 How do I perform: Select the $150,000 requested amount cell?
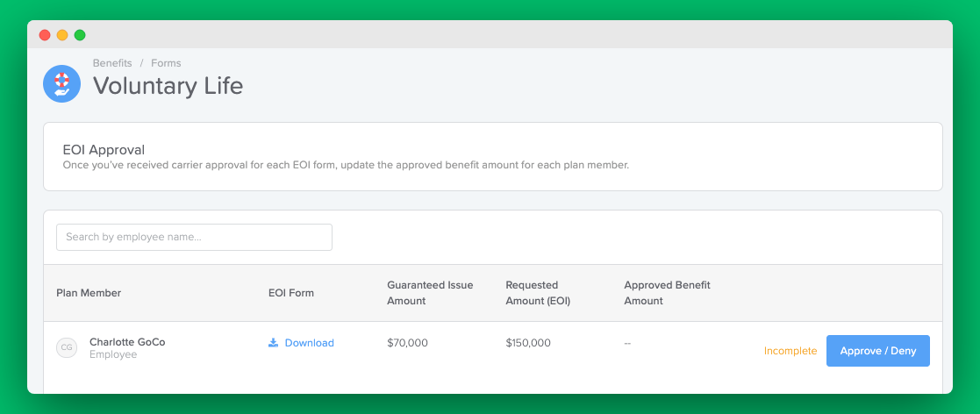(x=528, y=343)
